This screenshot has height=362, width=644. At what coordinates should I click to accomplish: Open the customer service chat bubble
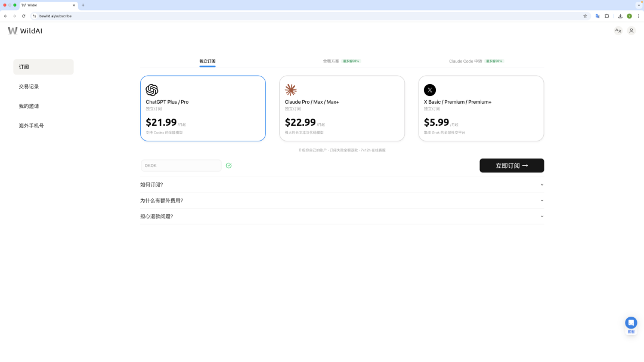coord(631,323)
